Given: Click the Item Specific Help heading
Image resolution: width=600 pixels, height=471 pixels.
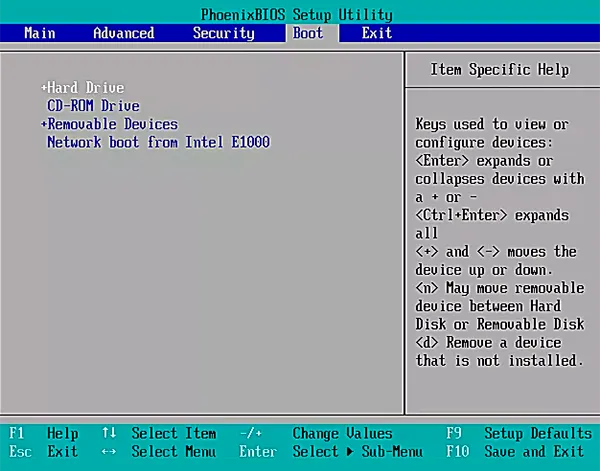Looking at the screenshot, I should click(500, 70).
